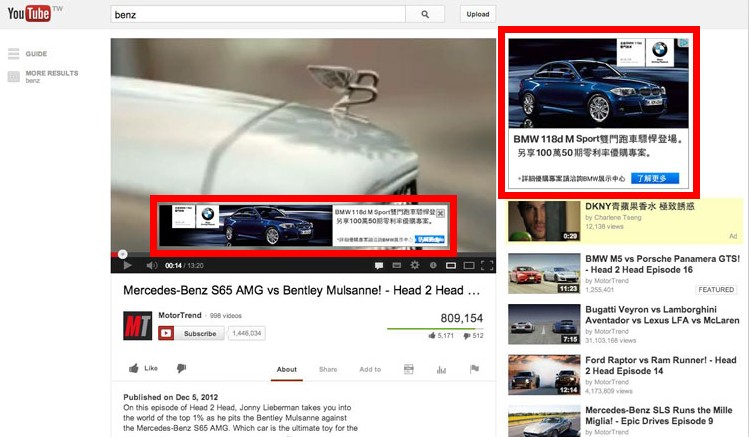Click the More Results sidebar label
Image resolution: width=749 pixels, height=437 pixels.
52,73
